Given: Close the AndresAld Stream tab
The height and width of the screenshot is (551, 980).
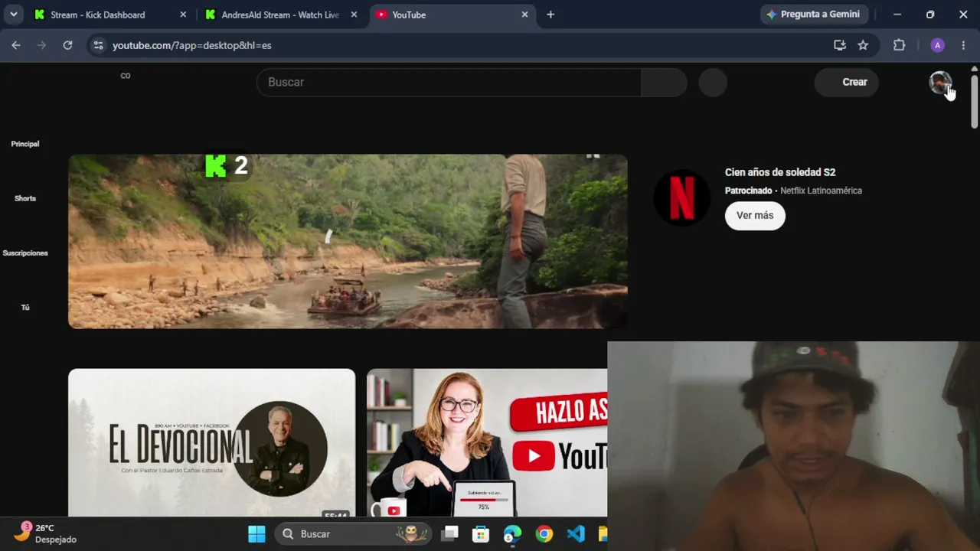Looking at the screenshot, I should [353, 15].
